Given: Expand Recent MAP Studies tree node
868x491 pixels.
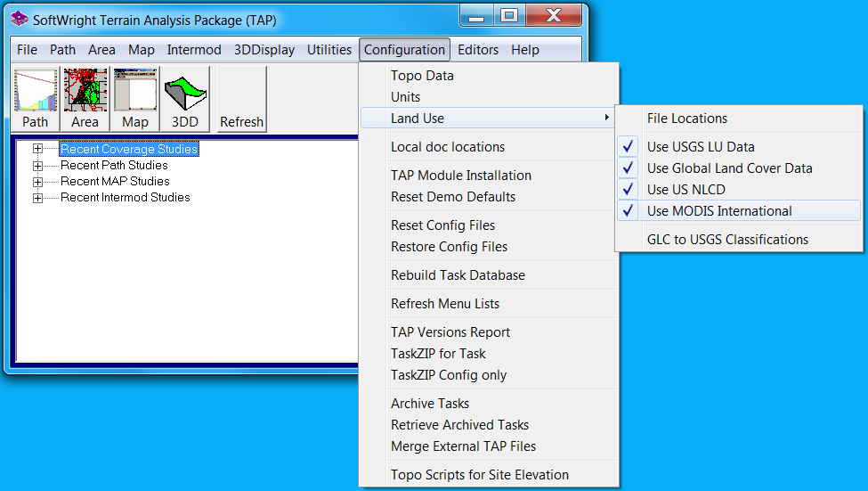Looking at the screenshot, I should [37, 181].
